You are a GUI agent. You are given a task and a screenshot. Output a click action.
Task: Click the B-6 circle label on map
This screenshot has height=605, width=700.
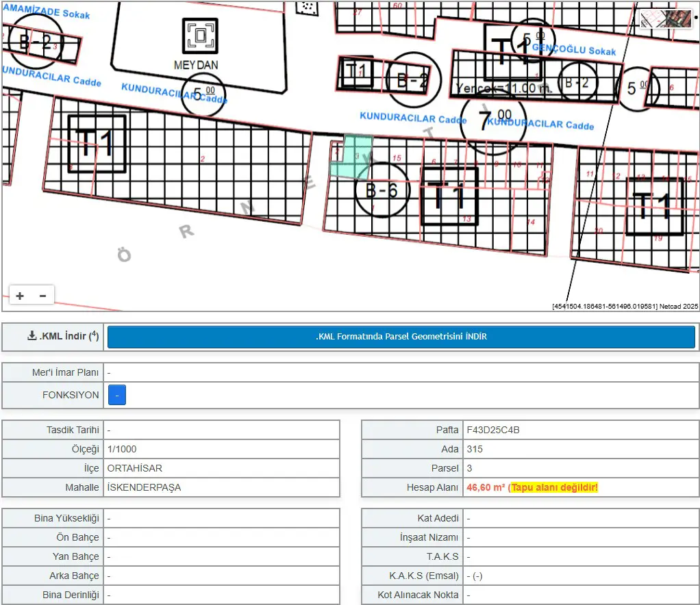pos(382,190)
